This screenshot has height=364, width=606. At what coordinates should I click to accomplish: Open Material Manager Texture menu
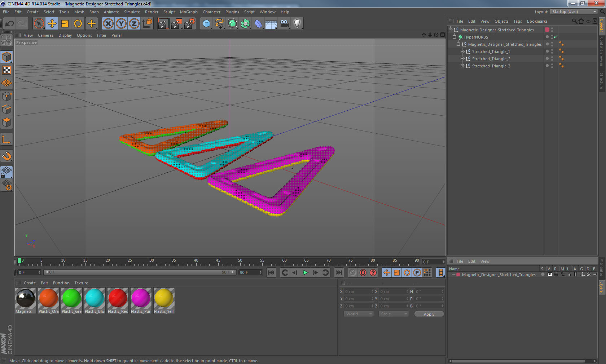pos(81,283)
